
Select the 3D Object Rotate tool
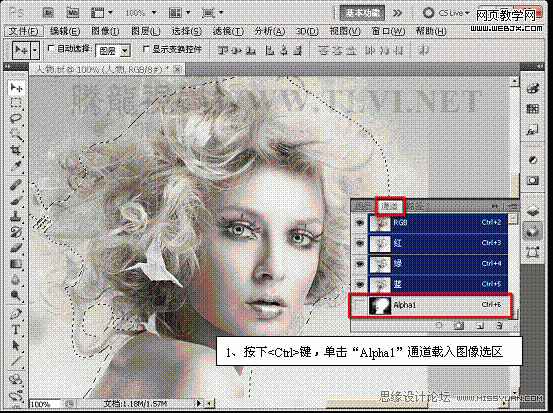point(16,380)
